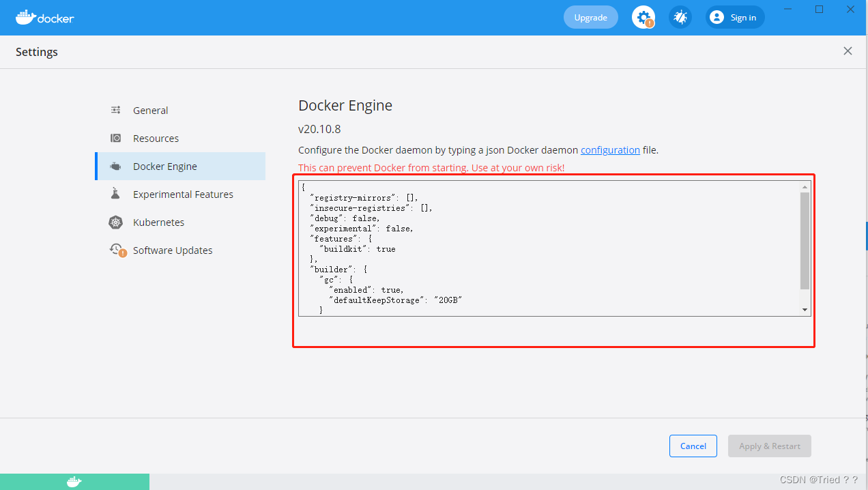Image resolution: width=868 pixels, height=490 pixels.
Task: Maximize the Docker Desktop window
Action: pyautogui.click(x=820, y=9)
